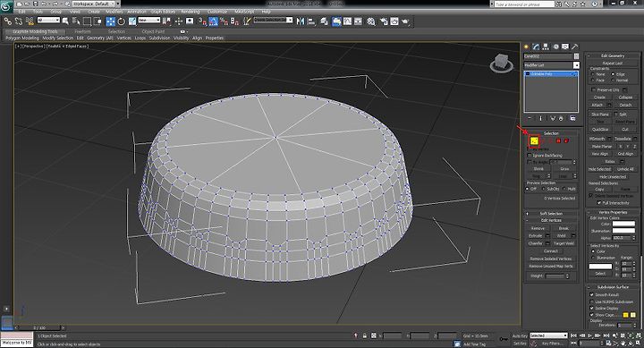Toggle Preserve UVs checkbox
Image resolution: width=644 pixels, height=348 pixels.
(x=594, y=89)
